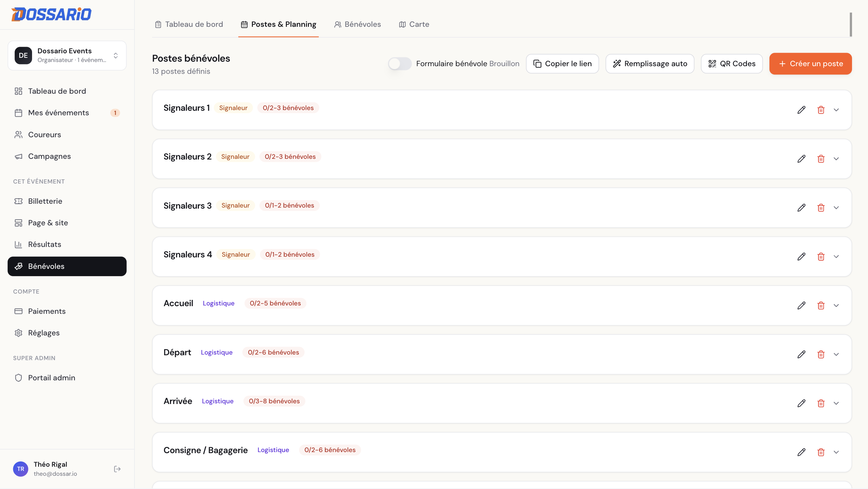Expand the Signaleurs 4 card

[x=836, y=257]
